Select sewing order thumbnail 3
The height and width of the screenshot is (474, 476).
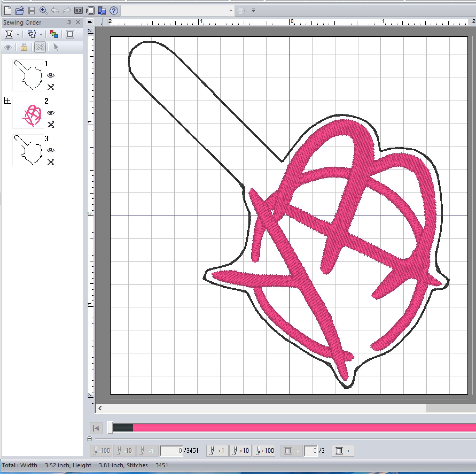28,150
